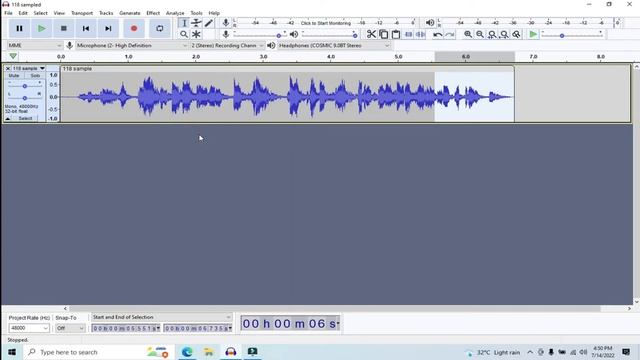Mute the 118 sample track
This screenshot has width=640, height=360.
pyautogui.click(x=14, y=76)
